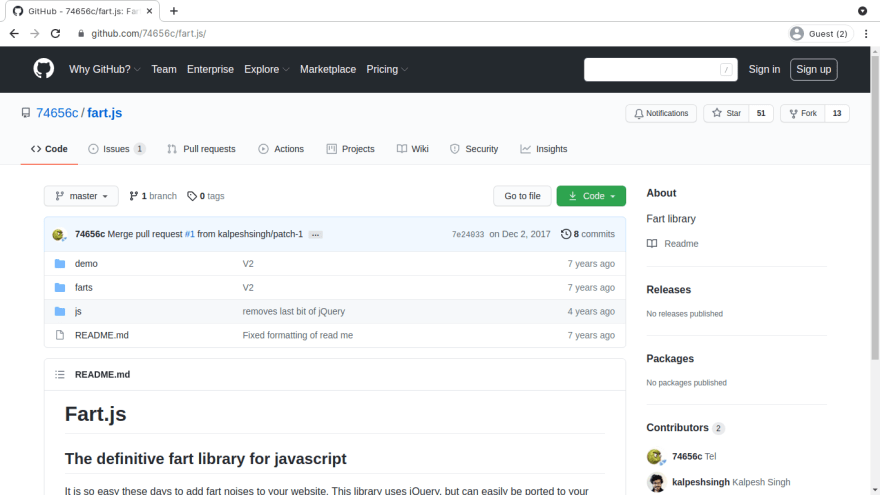Open the Pricing dropdown menu
The image size is (880, 495).
point(387,69)
